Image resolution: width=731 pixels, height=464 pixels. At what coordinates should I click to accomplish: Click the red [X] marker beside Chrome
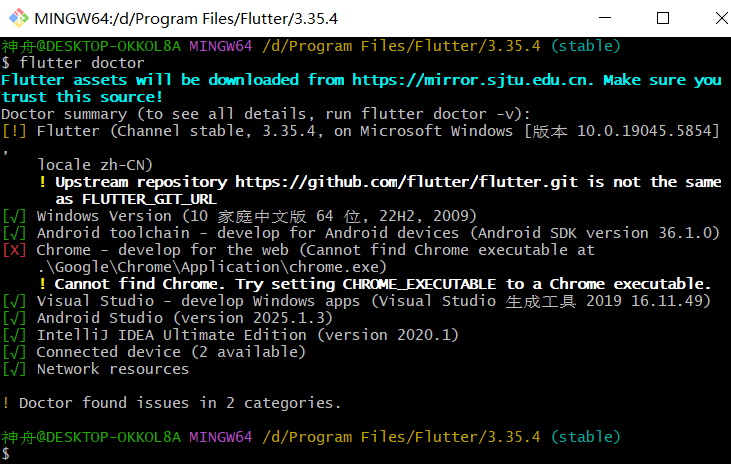point(14,250)
